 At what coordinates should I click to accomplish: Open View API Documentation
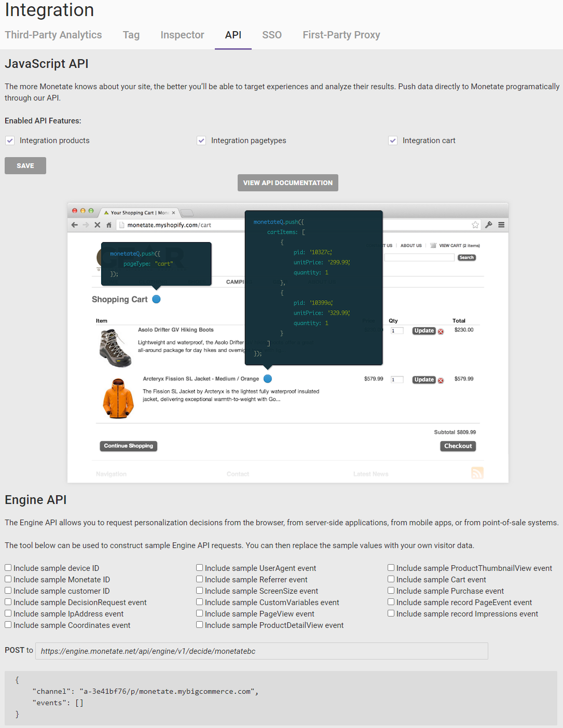coord(288,183)
